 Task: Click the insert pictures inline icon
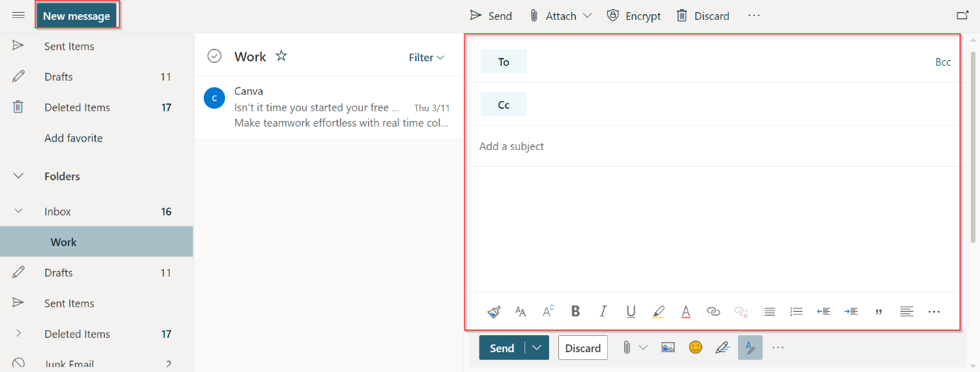pyautogui.click(x=667, y=347)
